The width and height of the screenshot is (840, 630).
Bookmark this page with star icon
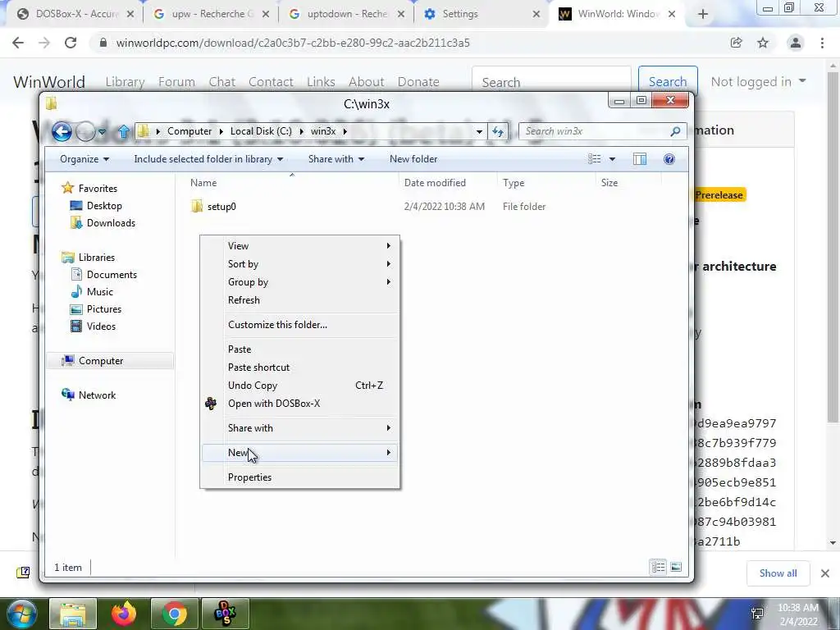coord(763,43)
